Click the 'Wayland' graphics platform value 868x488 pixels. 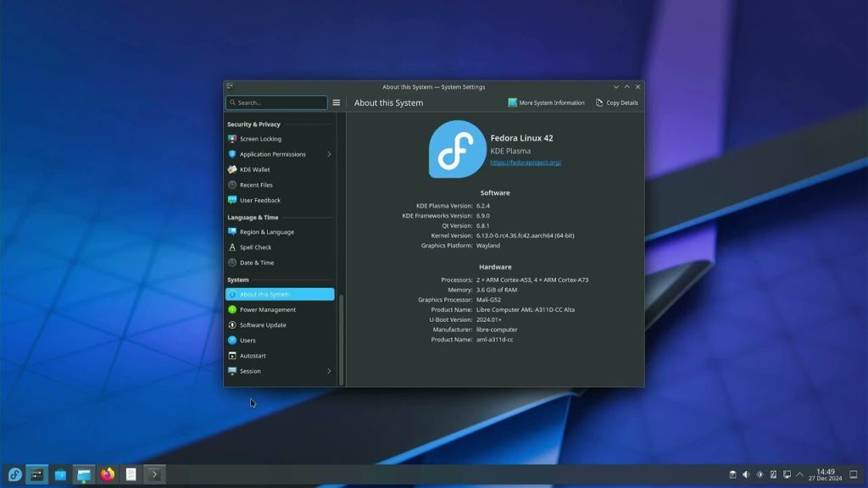click(x=487, y=246)
